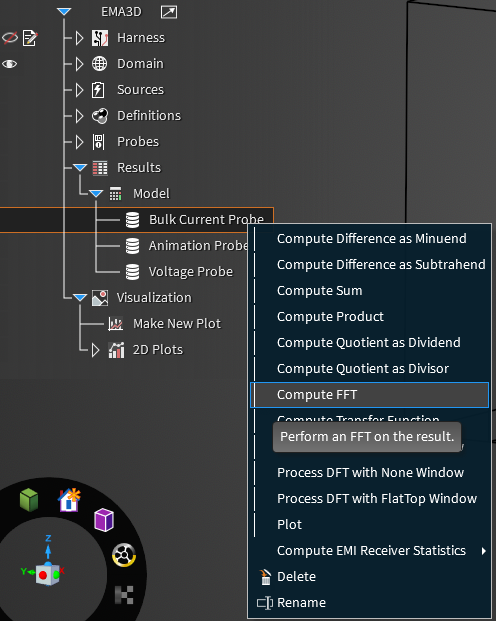The height and width of the screenshot is (621, 496).
Task: Collapse the Results tree node
Action: (80, 168)
